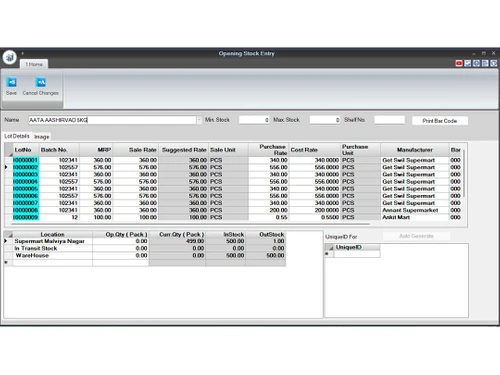The width and height of the screenshot is (500, 375).
Task: Select the WareHouse location row
Action: pos(52,256)
